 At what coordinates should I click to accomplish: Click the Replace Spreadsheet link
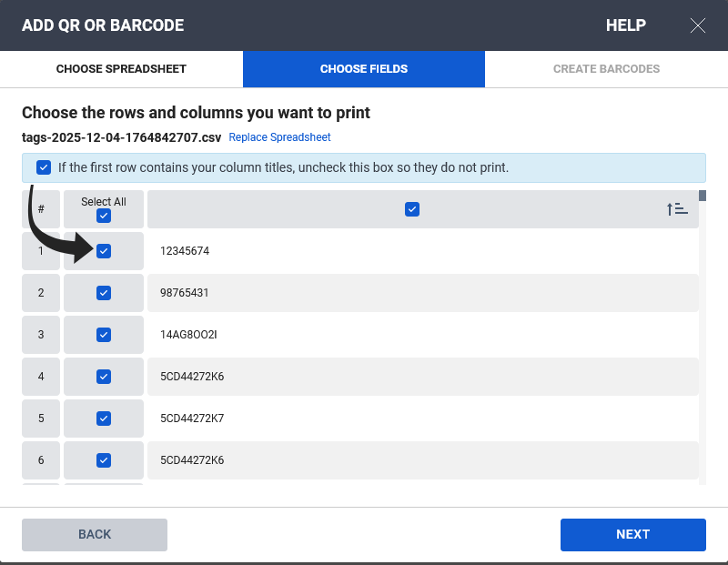[279, 137]
